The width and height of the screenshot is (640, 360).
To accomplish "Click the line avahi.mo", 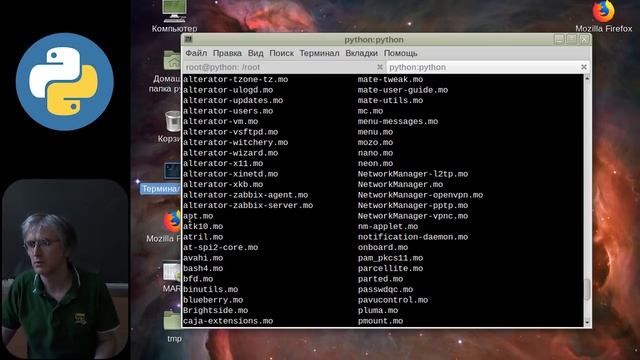I will (203, 258).
